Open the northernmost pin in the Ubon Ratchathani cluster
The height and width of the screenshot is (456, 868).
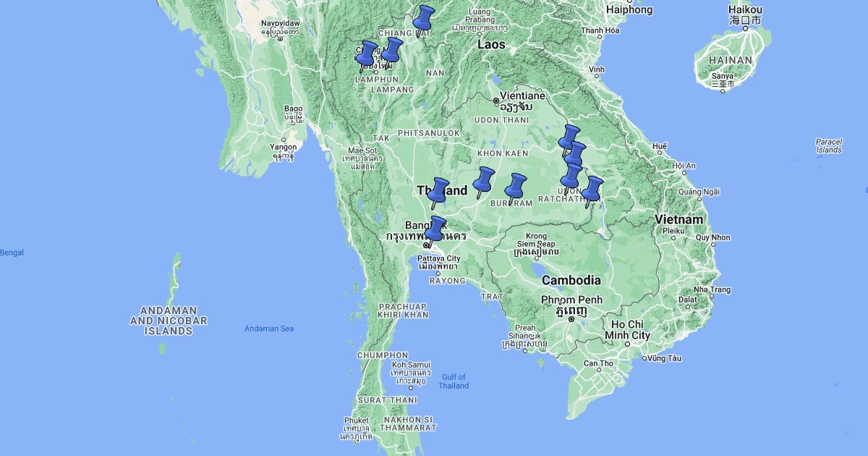pyautogui.click(x=569, y=139)
